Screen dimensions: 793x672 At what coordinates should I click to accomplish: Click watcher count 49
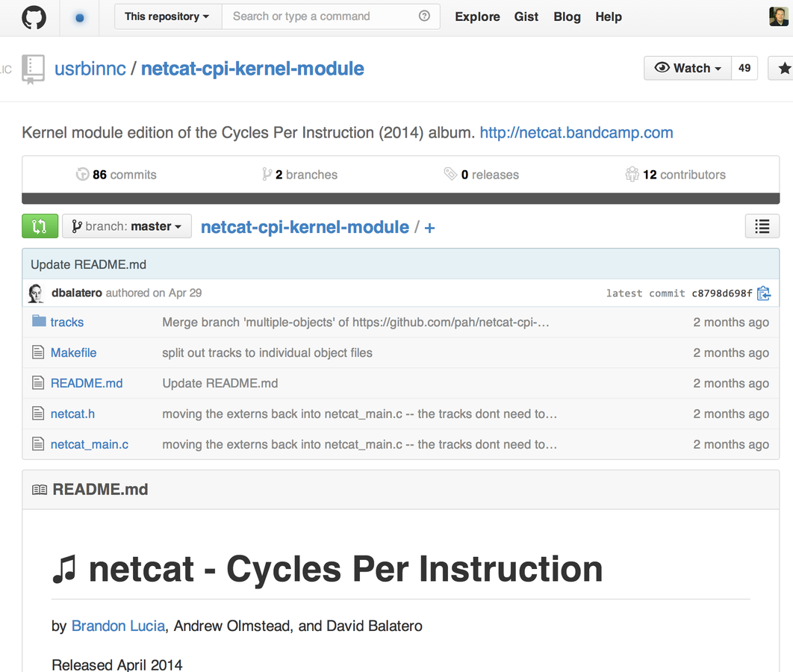click(x=744, y=68)
